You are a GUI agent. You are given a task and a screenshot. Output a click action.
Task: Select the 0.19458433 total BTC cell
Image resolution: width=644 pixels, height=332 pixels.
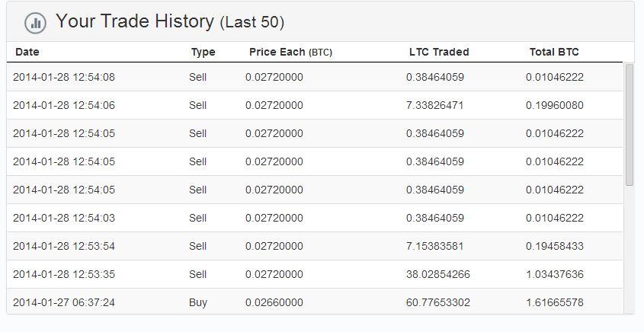click(x=554, y=246)
